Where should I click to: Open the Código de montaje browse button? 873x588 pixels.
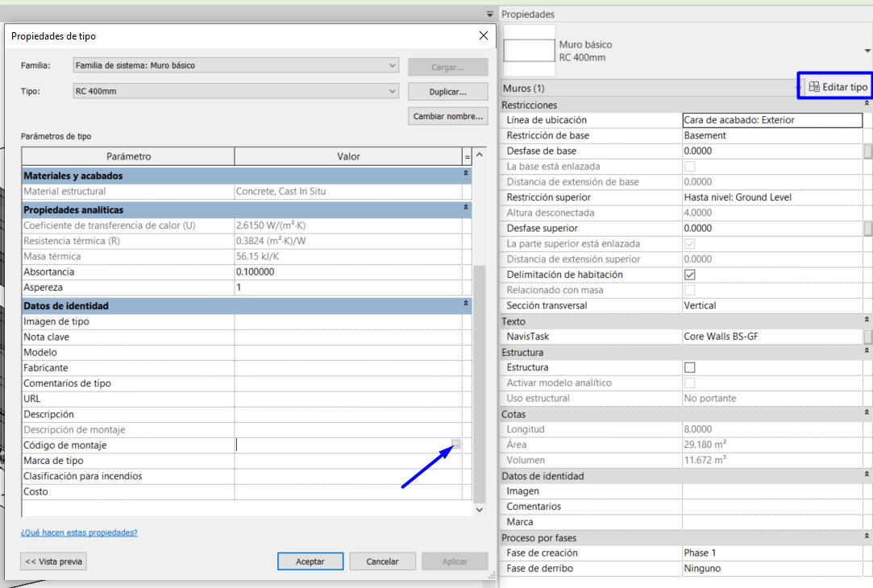click(x=456, y=444)
